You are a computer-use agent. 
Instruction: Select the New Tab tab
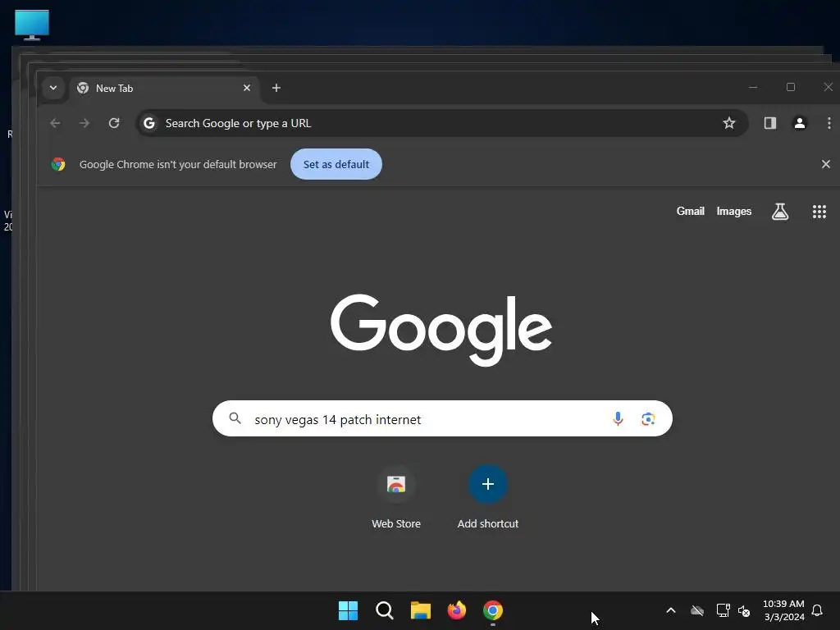tap(164, 89)
